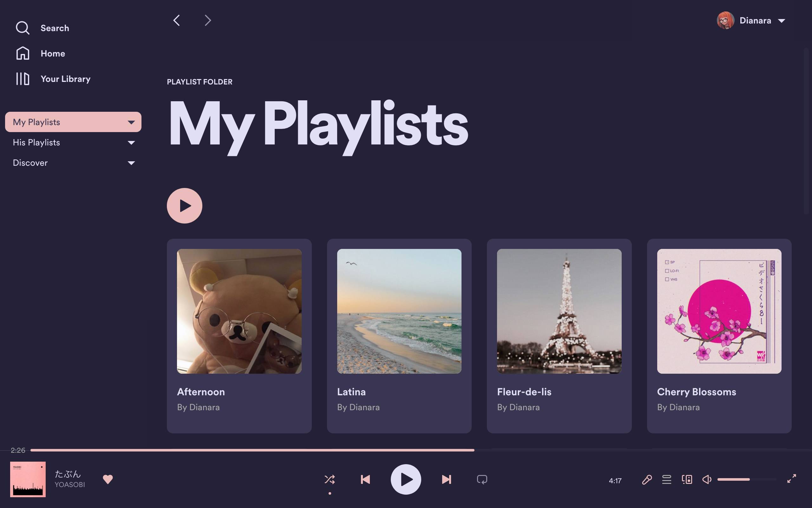
Task: Open the play queue icon
Action: click(667, 479)
